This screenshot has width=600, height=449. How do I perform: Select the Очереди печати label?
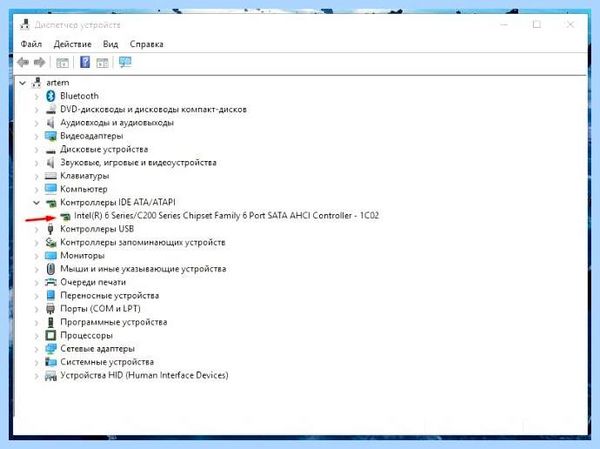(93, 282)
